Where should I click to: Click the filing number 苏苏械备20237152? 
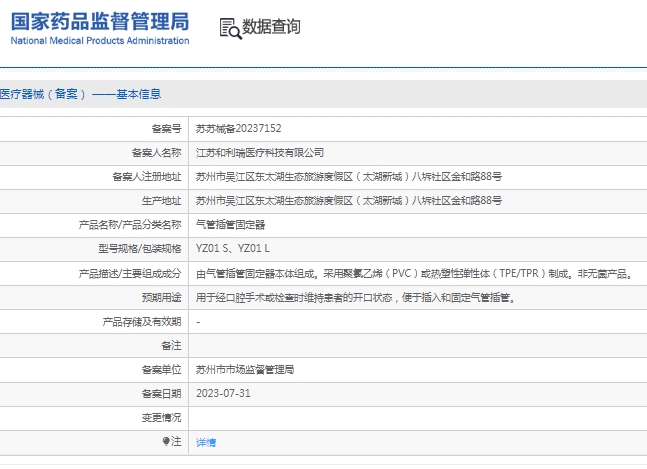pyautogui.click(x=238, y=129)
